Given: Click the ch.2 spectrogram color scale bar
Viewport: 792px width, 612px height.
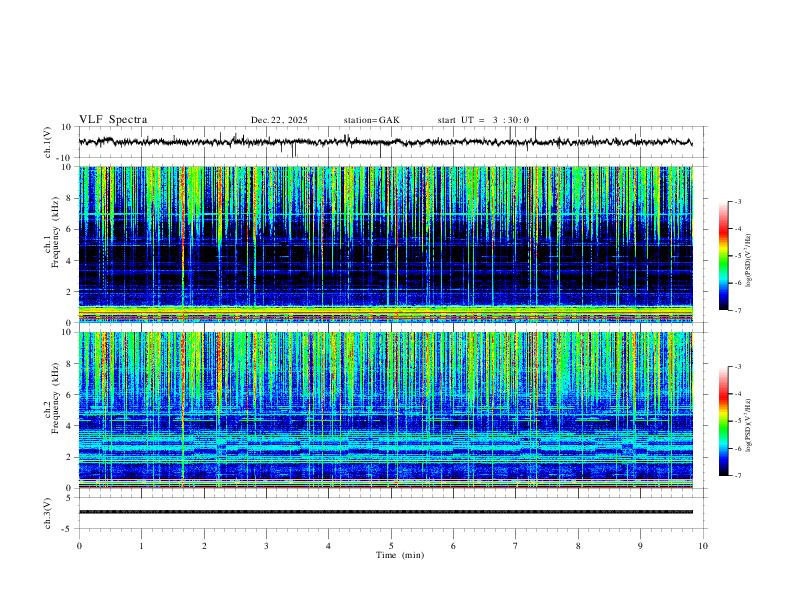Looking at the screenshot, I should coord(724,421).
